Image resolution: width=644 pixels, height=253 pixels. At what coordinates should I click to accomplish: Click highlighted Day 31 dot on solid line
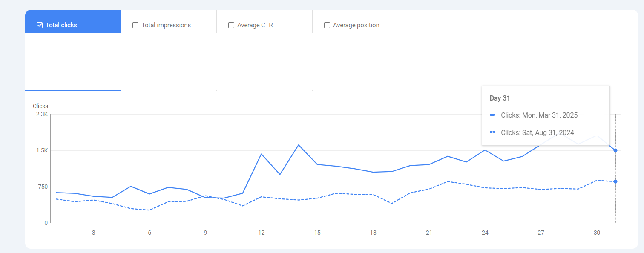[615, 150]
